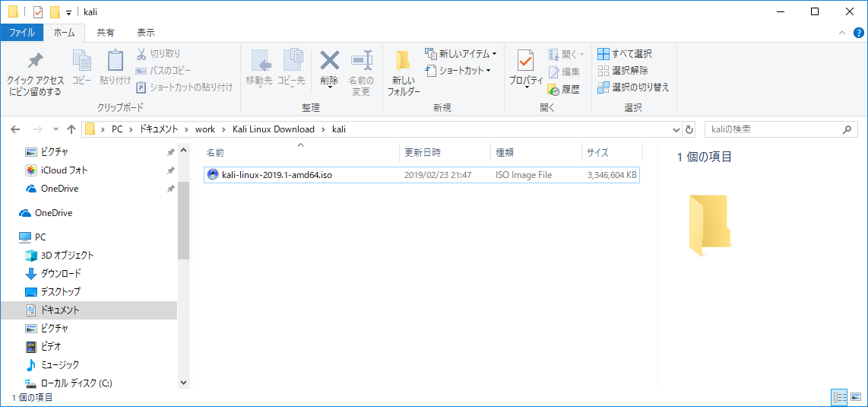The image size is (868, 407).
Task: Open the Properties (プロパティ) dropdown arrow
Action: point(526,87)
